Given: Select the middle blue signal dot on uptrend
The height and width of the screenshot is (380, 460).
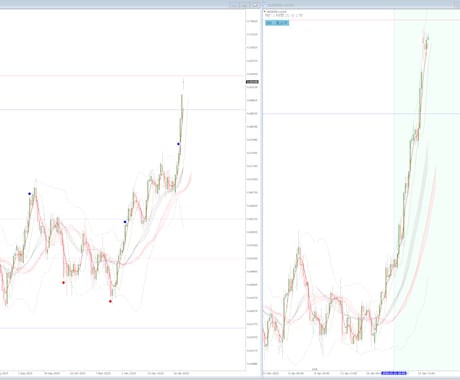Looking at the screenshot, I should [x=125, y=222].
